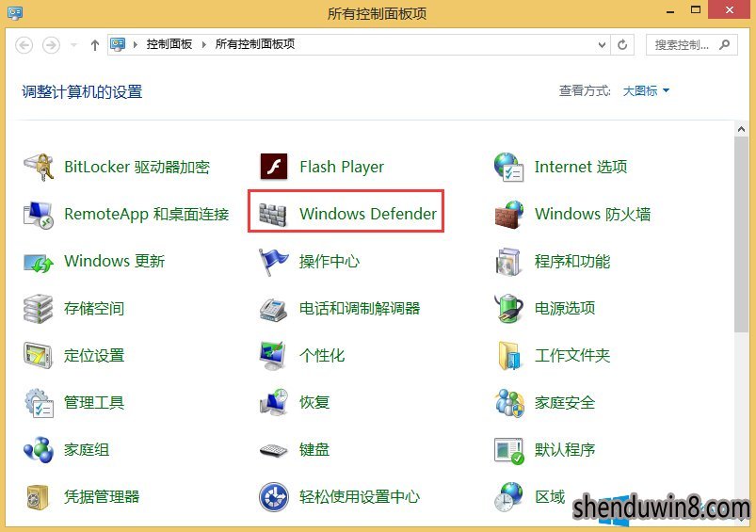Open the Windows Firewall brick wall icon
The width and height of the screenshot is (756, 532).
click(508, 214)
